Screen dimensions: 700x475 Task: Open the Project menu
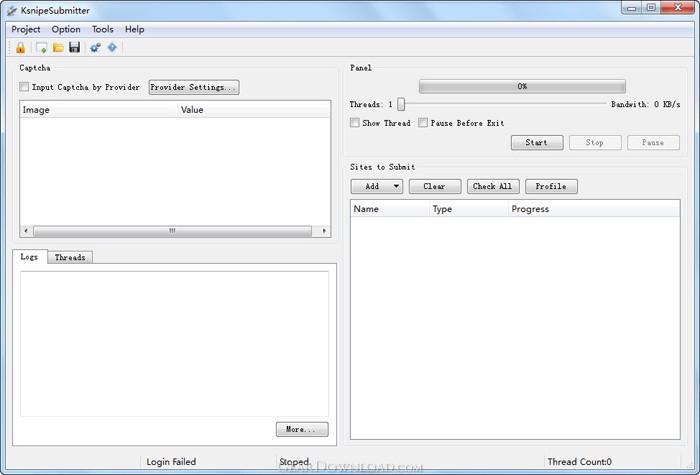[26, 29]
